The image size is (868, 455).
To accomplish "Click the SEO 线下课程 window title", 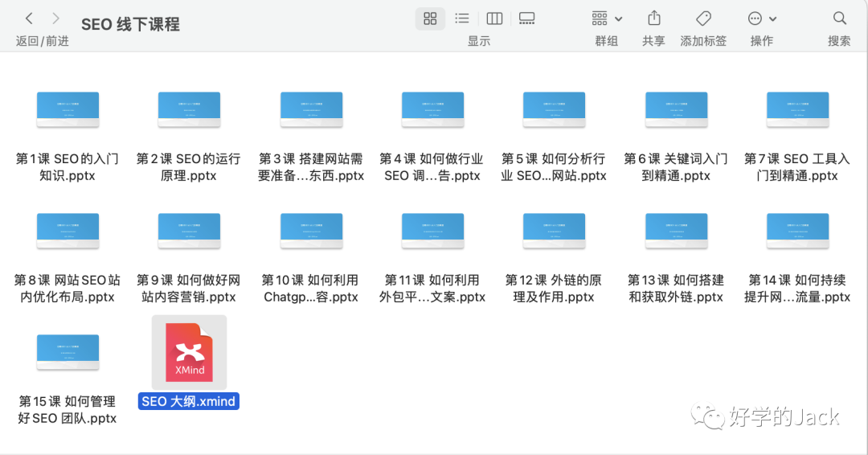I will tap(131, 24).
